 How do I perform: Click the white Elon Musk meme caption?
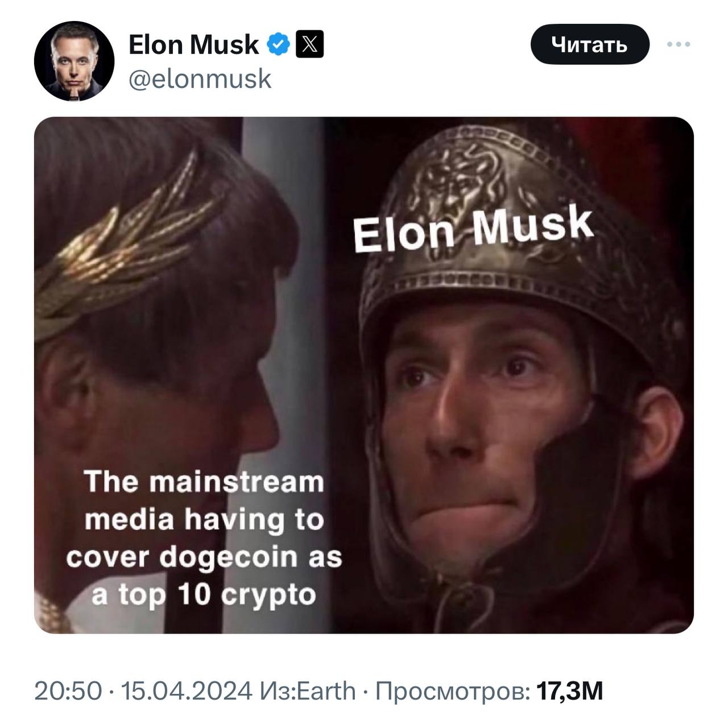point(472,229)
